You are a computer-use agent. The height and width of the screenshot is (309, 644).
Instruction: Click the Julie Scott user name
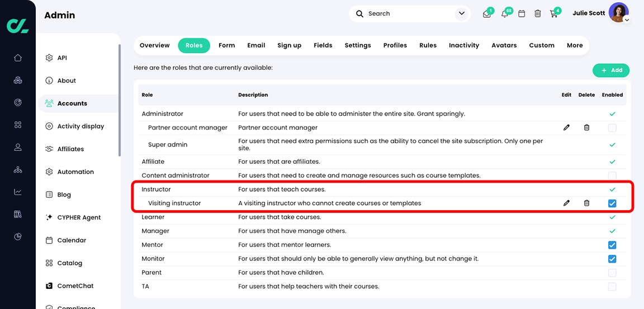589,13
